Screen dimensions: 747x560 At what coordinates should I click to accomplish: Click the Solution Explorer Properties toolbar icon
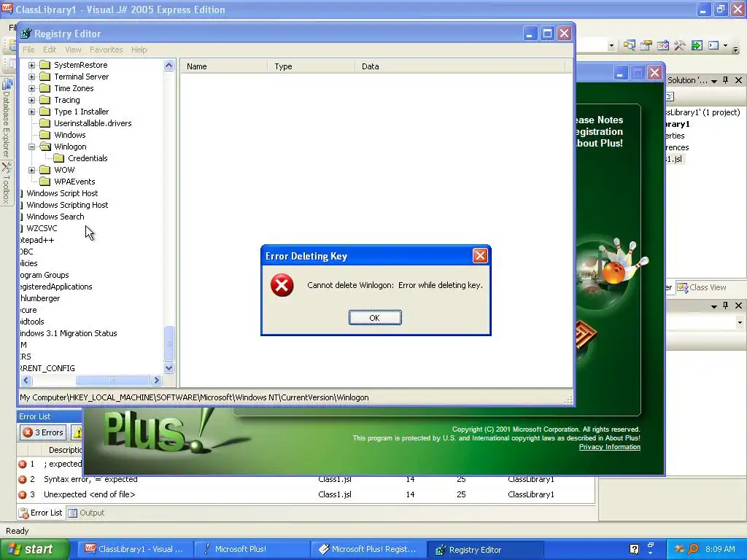click(x=670, y=97)
